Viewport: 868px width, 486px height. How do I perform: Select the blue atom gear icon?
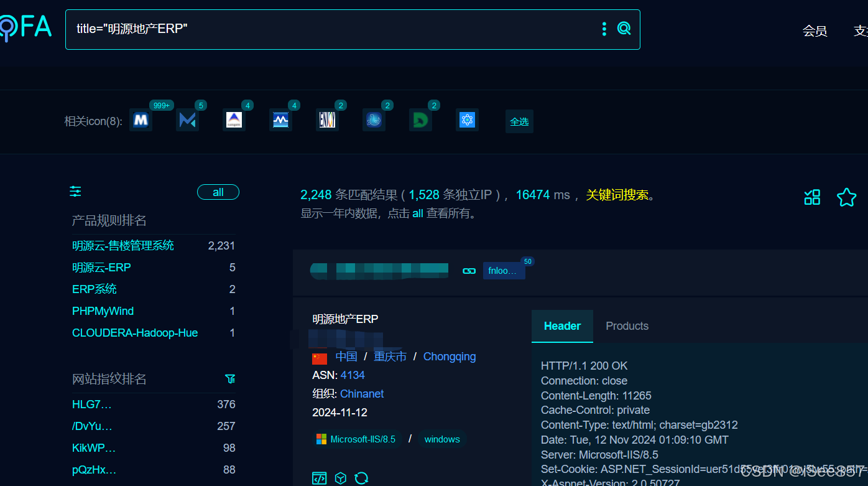pos(467,119)
